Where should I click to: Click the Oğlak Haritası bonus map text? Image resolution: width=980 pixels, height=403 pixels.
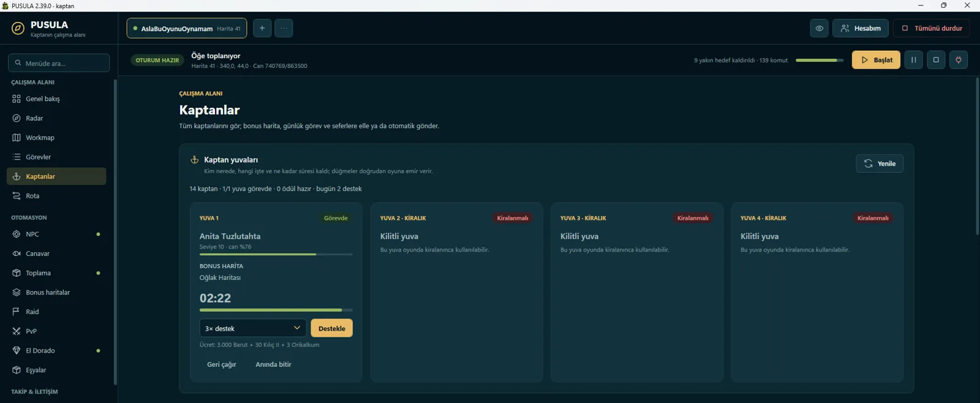[x=220, y=278]
